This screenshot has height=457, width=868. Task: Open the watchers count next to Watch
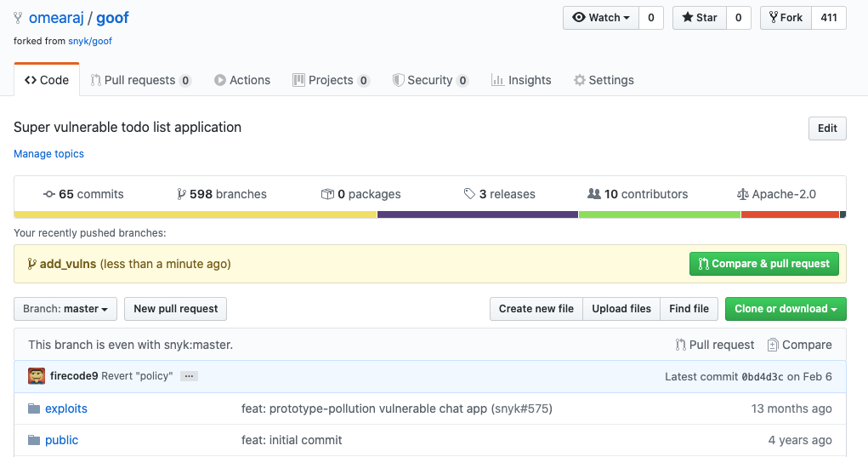(x=651, y=18)
